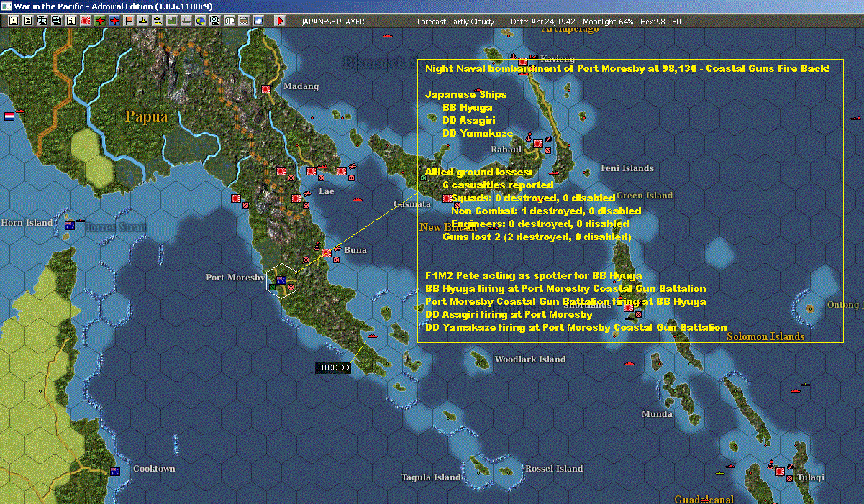Screen dimensions: 864x504
Task: Click the Solomon Islands region label
Action: (x=765, y=336)
